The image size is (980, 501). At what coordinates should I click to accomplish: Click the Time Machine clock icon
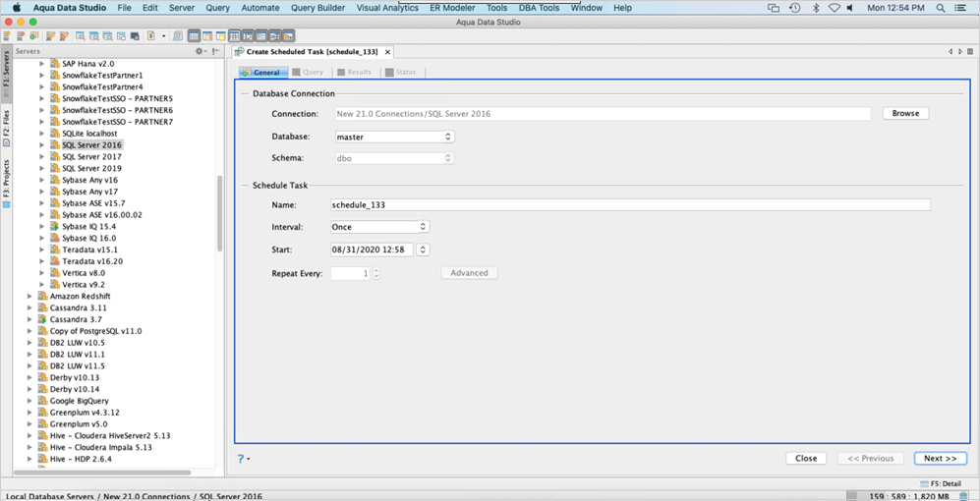[x=795, y=8]
